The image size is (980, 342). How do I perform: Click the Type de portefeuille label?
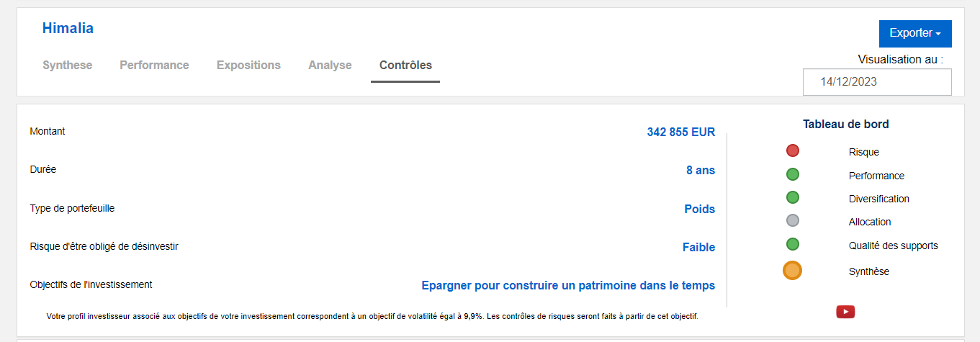72,208
